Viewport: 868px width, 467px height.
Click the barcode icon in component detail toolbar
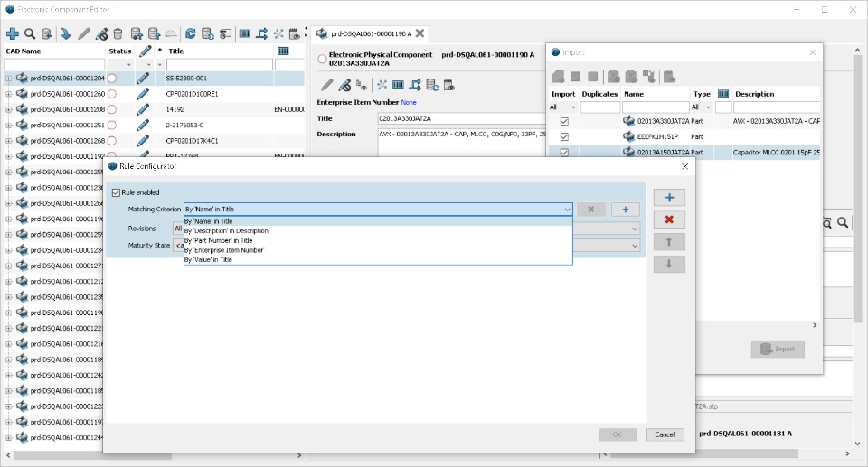point(398,85)
